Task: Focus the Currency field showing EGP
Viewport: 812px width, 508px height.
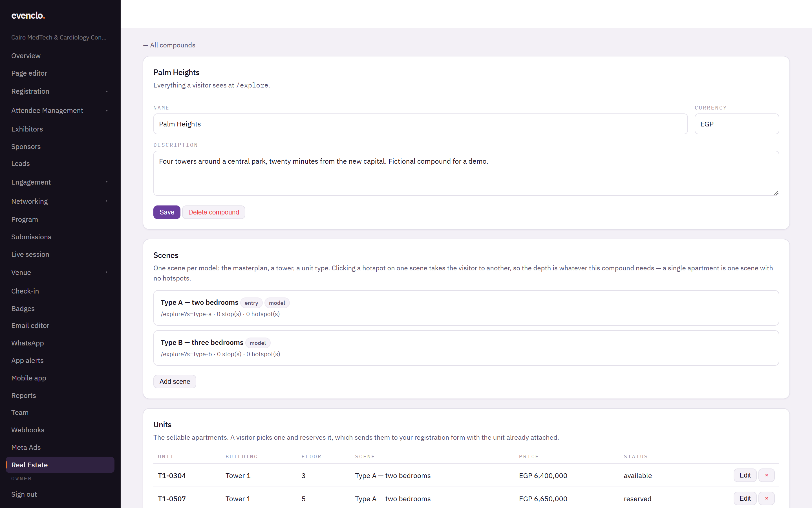Action: (737, 124)
